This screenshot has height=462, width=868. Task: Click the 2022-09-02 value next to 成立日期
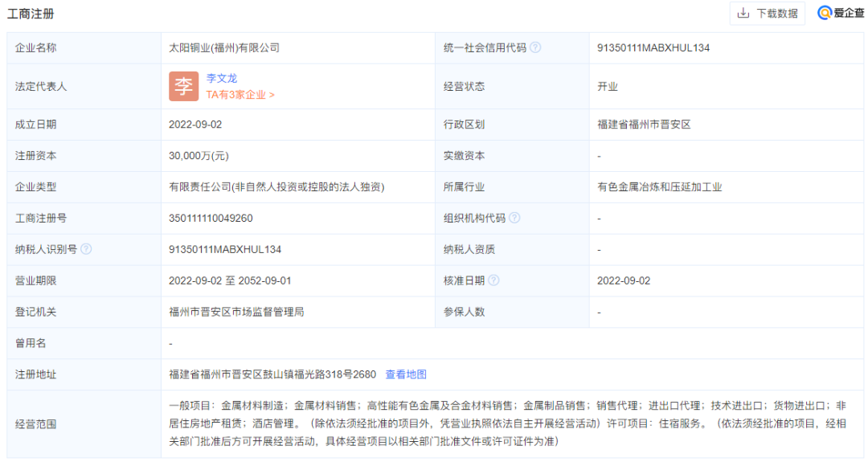[195, 125]
